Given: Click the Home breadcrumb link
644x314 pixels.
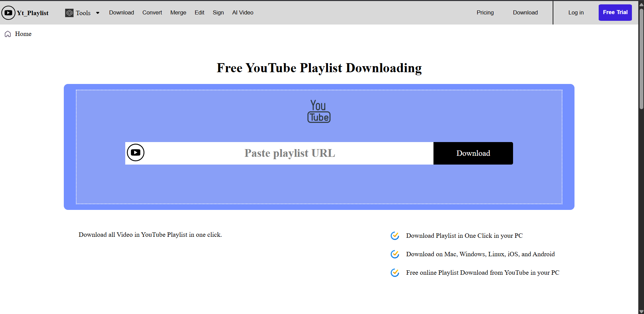Looking at the screenshot, I should click(x=23, y=34).
